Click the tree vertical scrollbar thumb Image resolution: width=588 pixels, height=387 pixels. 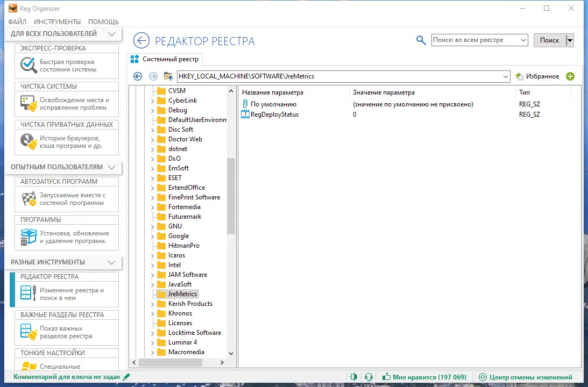(231, 196)
